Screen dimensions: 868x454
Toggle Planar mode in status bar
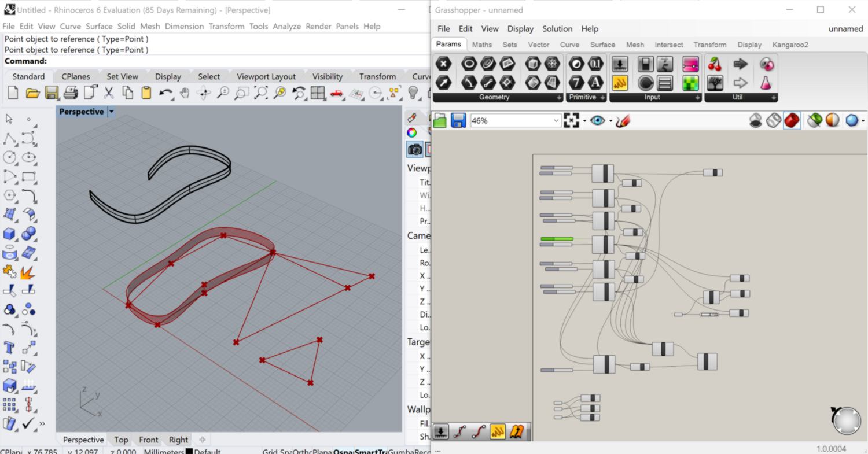[323, 452]
